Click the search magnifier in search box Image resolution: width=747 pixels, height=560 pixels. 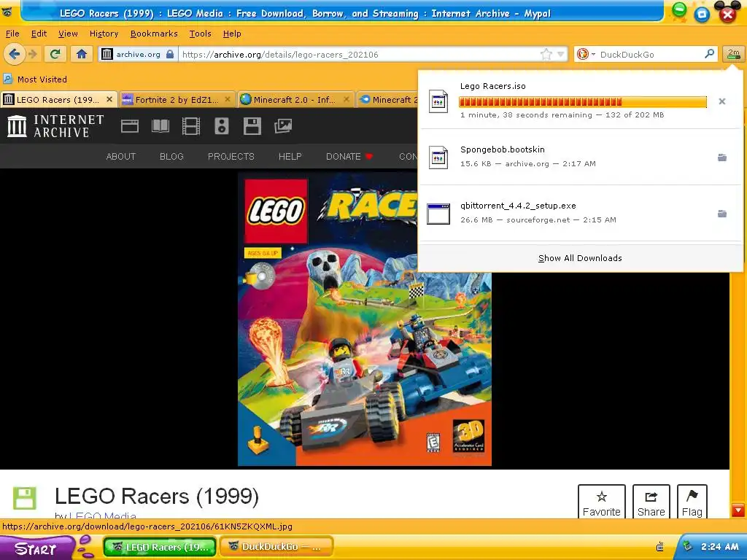tap(709, 54)
